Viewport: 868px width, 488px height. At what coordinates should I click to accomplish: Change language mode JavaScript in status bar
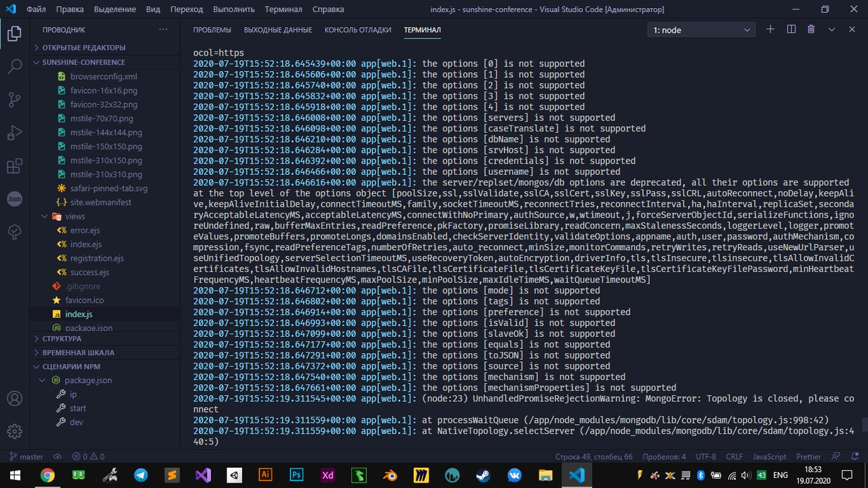point(769,457)
